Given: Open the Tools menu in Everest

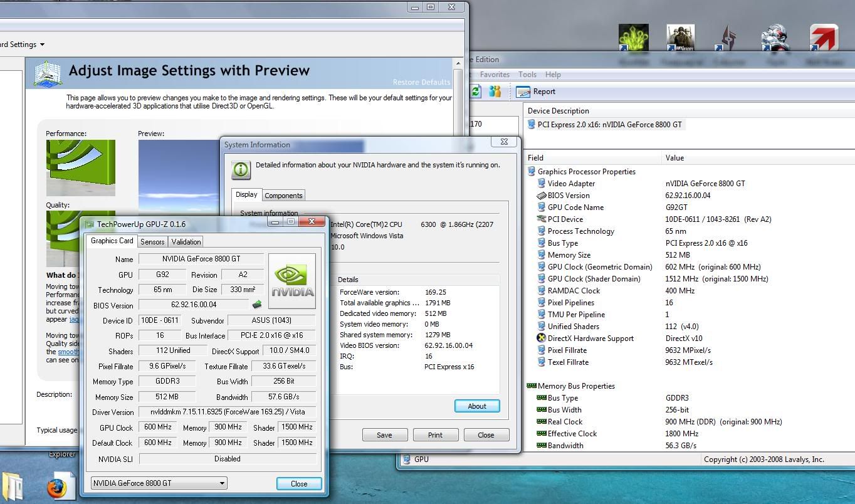Looking at the screenshot, I should coord(527,75).
